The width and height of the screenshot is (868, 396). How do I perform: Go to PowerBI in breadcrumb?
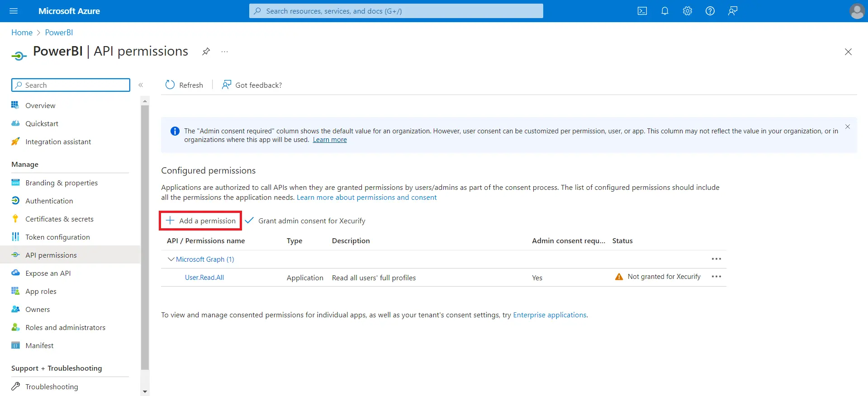59,33
